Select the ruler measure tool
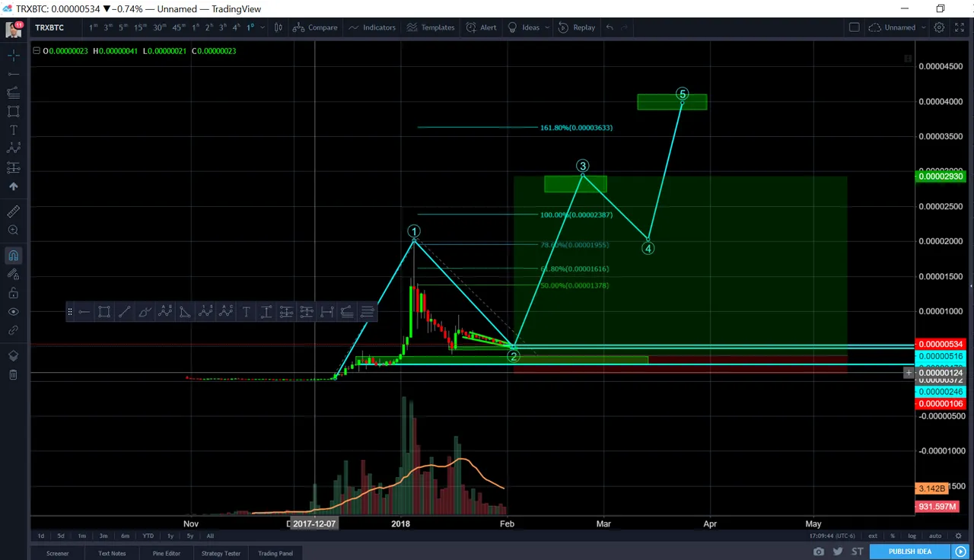 pyautogui.click(x=13, y=212)
